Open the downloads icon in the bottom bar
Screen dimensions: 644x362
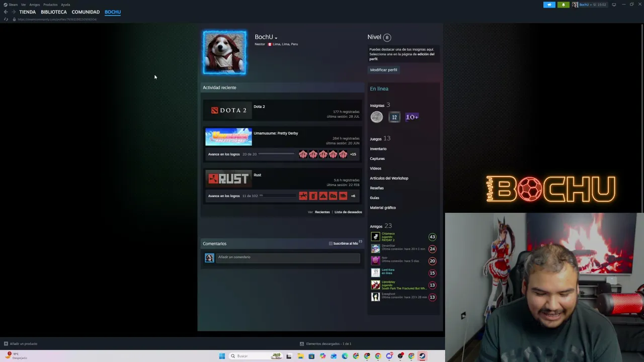[x=302, y=344]
